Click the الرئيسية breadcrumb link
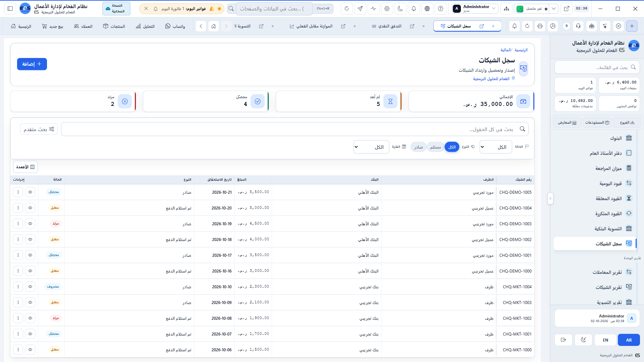 pos(521,50)
